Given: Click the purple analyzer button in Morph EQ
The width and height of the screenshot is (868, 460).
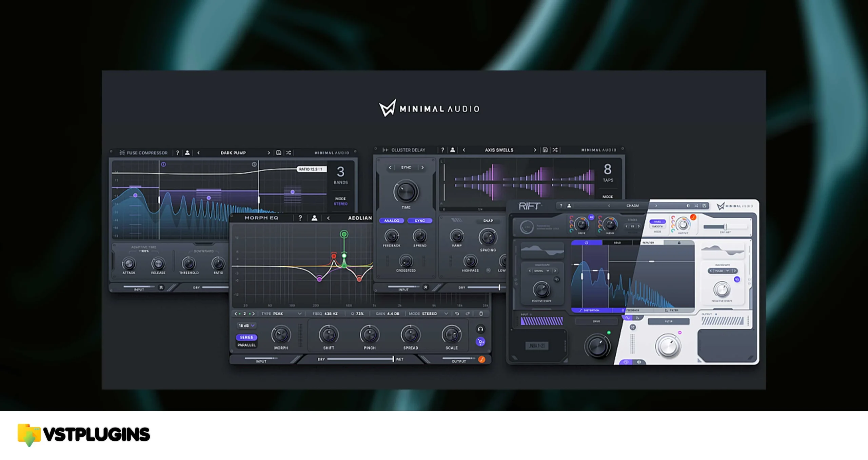Looking at the screenshot, I should pyautogui.click(x=480, y=342).
